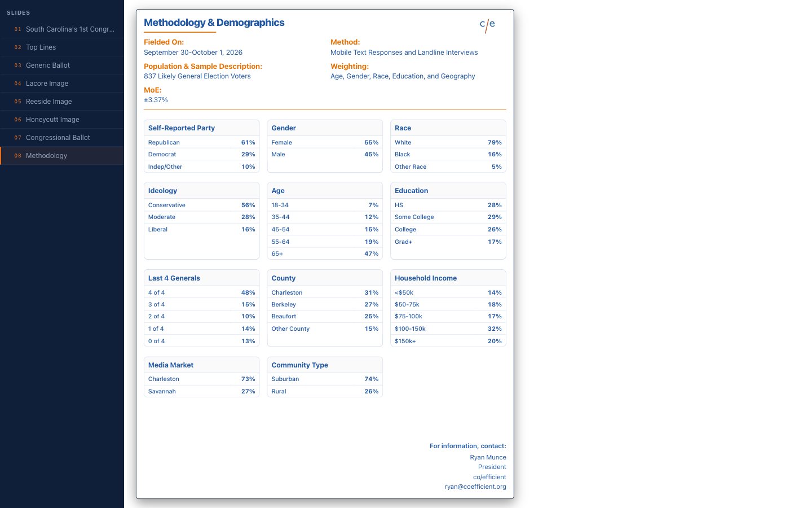This screenshot has width=812, height=508.
Task: Click the 4 of 4 row in Last 4 Generals
Action: pos(202,292)
